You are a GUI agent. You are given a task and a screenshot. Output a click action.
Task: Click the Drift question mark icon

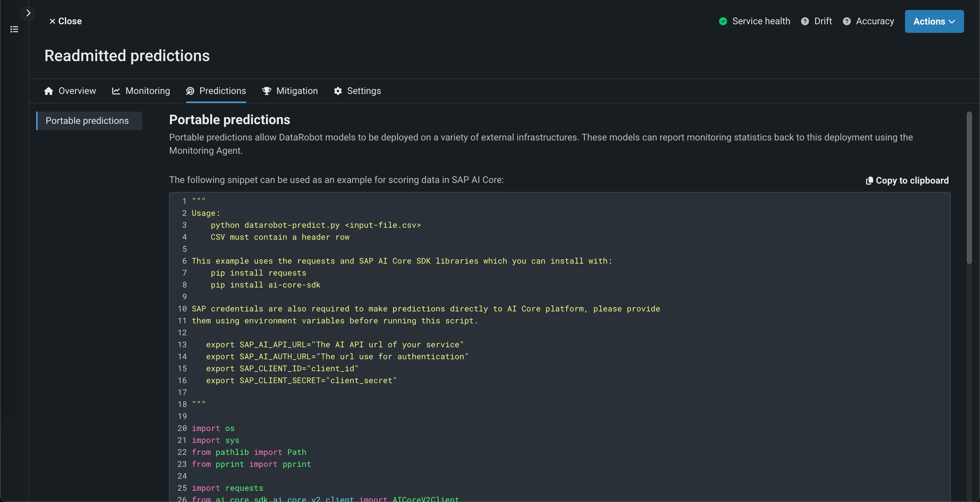pyautogui.click(x=805, y=21)
